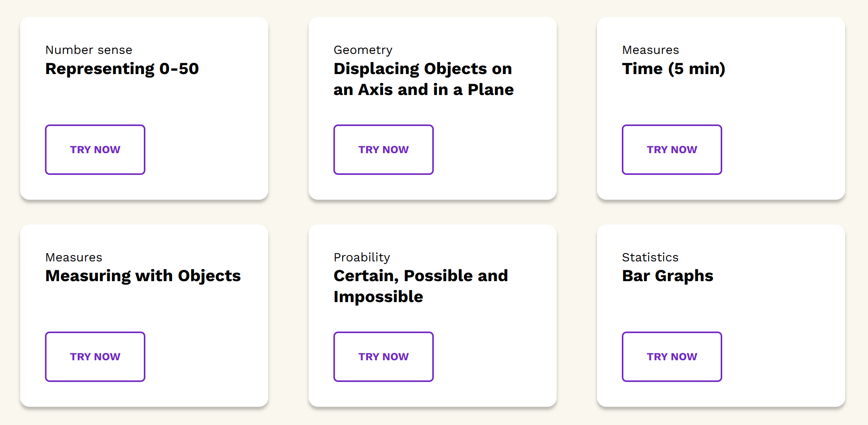Screen dimensions: 868x425
Task: Select the Representing 0-50 title
Action: tap(122, 69)
